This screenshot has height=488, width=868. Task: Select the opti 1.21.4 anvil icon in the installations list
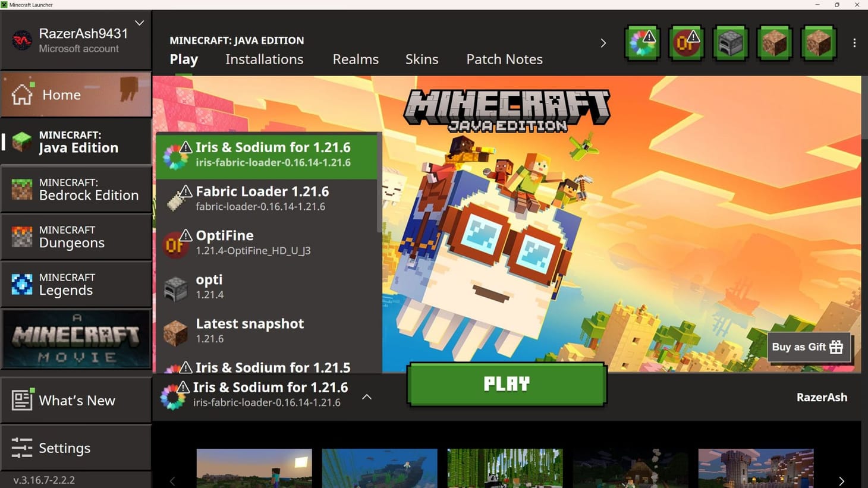coord(175,287)
